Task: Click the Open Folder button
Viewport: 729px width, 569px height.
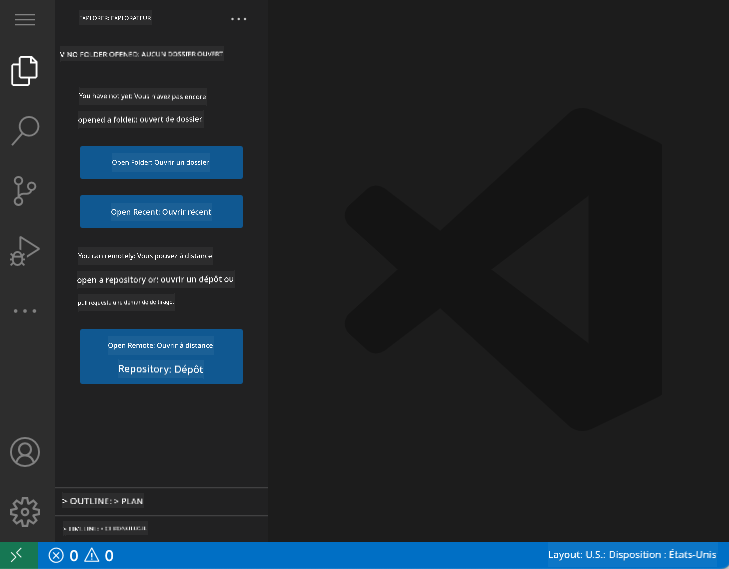Action: (161, 162)
